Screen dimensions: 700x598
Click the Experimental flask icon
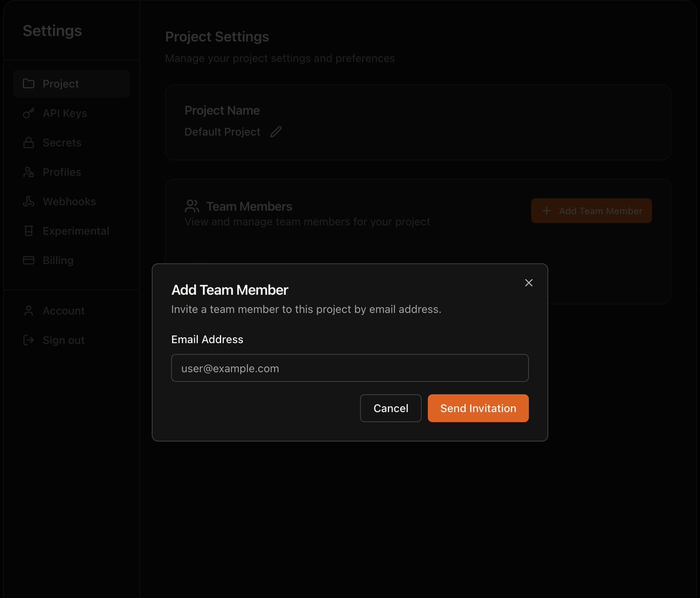(x=29, y=231)
